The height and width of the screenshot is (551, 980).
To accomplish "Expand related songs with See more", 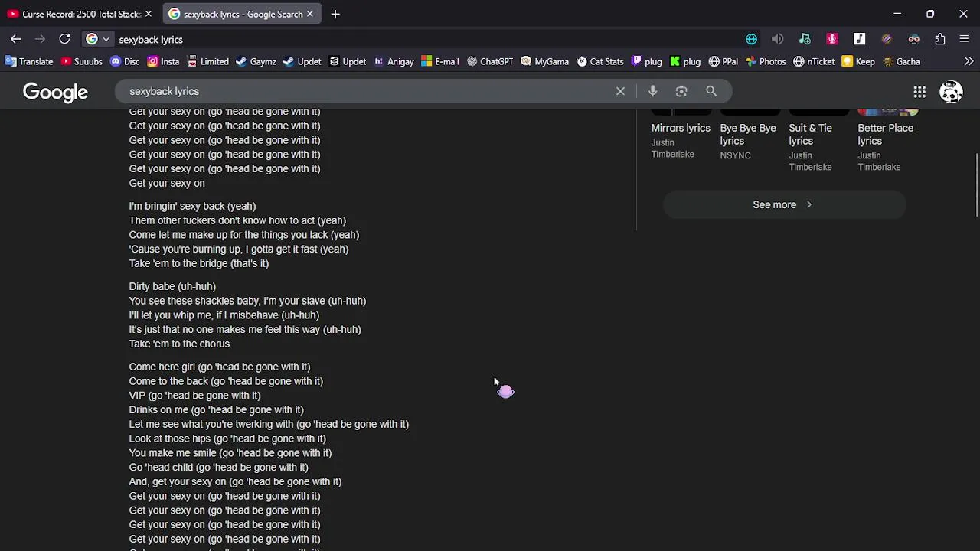I will (784, 204).
